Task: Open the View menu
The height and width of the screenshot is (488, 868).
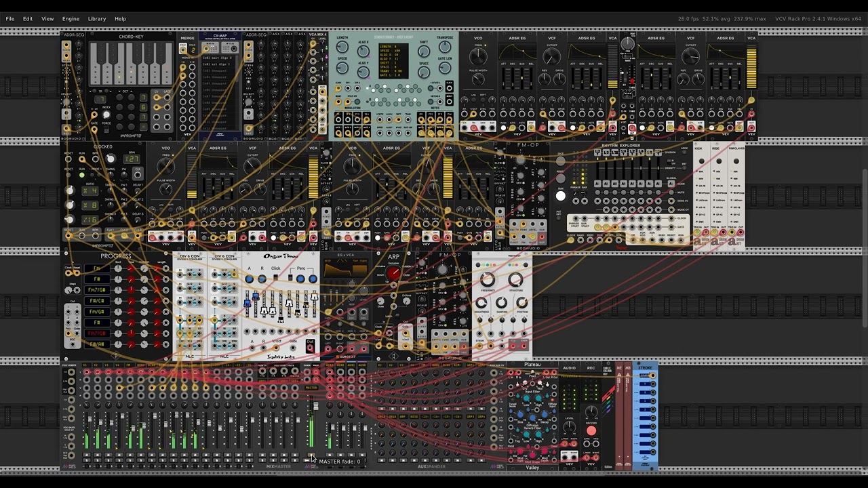Action: 47,18
